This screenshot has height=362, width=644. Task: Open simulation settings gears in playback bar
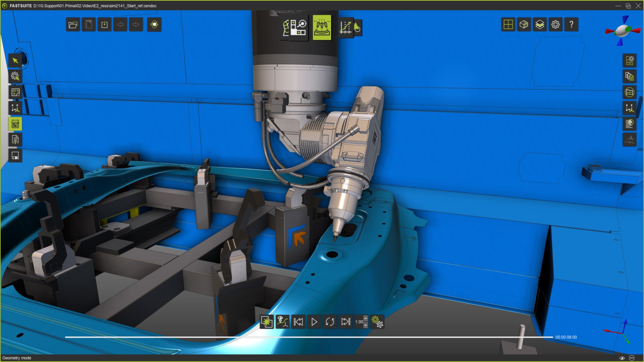[377, 322]
